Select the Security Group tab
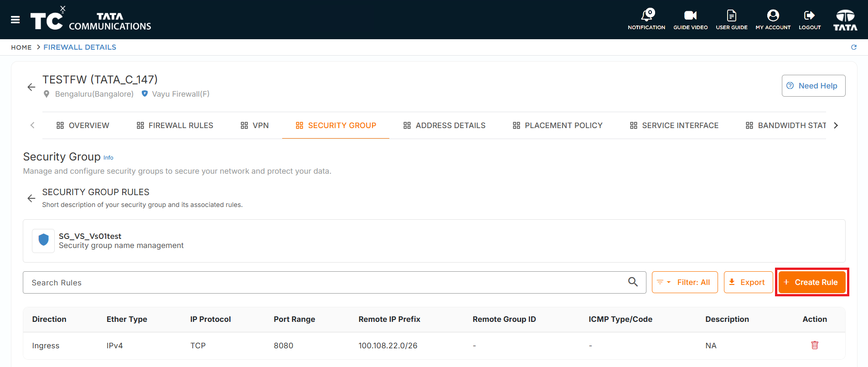The height and width of the screenshot is (367, 868). click(336, 125)
